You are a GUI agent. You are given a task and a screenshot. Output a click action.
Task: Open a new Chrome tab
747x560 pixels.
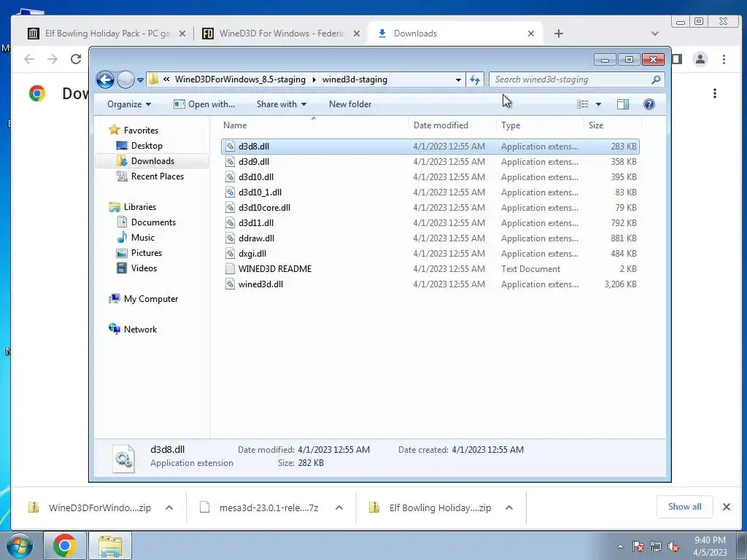pos(559,34)
